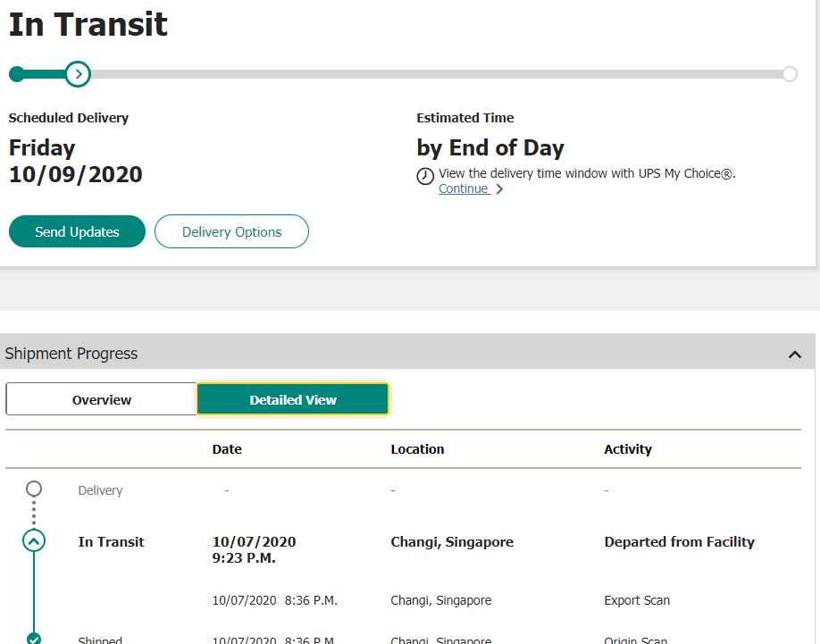The image size is (820, 644).
Task: Click the clock icon beside the delivery window note
Action: click(x=425, y=176)
